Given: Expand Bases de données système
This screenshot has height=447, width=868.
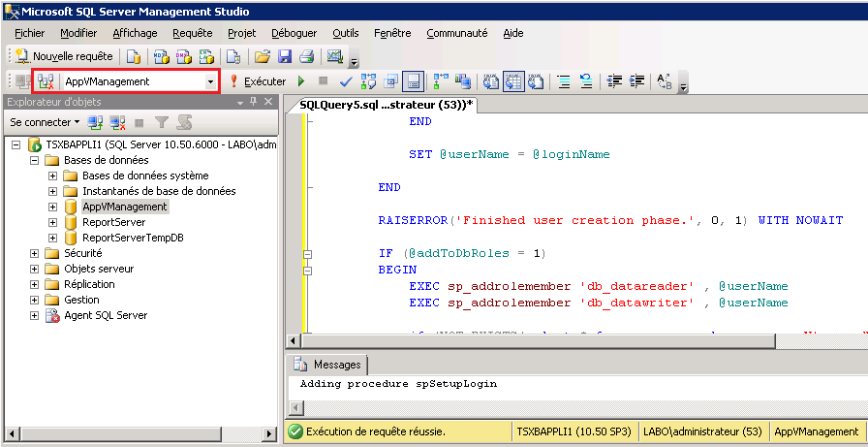Looking at the screenshot, I should coord(52,176).
